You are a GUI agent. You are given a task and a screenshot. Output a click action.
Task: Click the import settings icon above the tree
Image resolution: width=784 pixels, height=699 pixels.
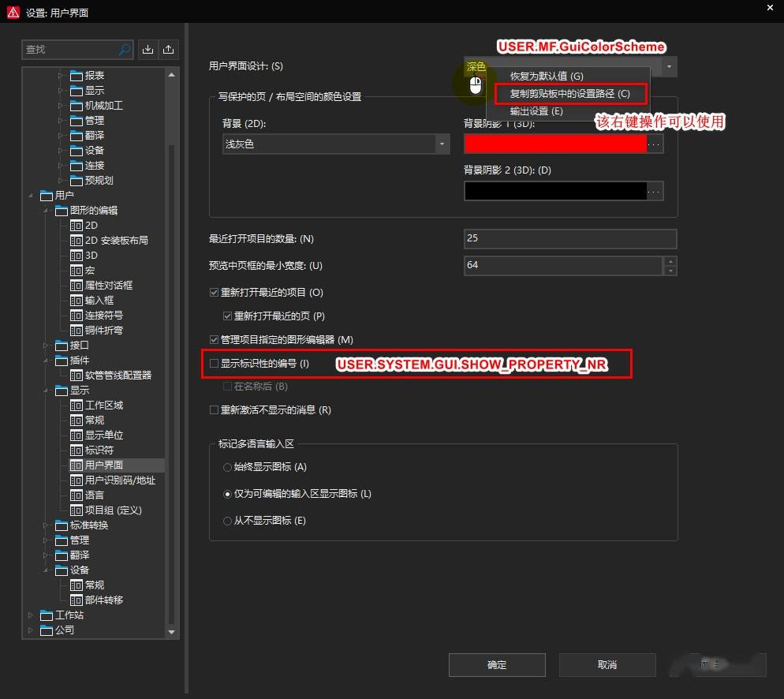(147, 49)
